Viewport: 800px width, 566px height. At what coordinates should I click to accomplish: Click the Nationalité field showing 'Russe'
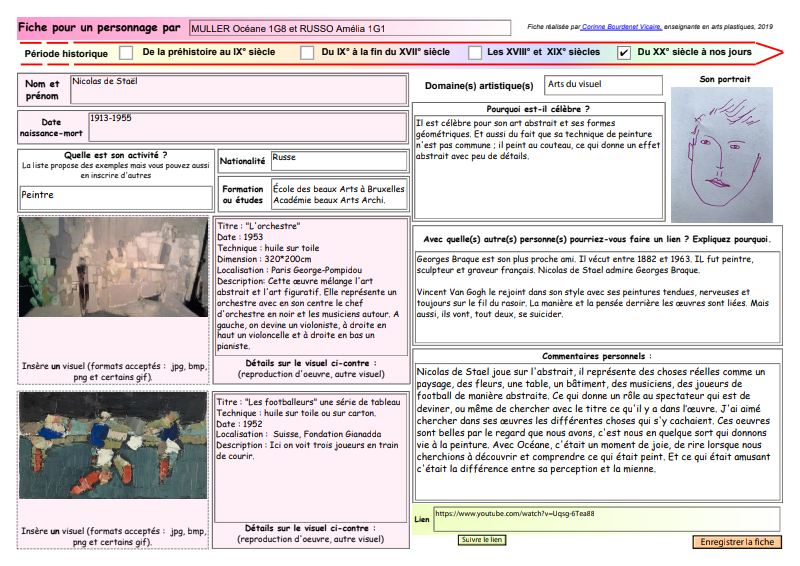coord(339,161)
